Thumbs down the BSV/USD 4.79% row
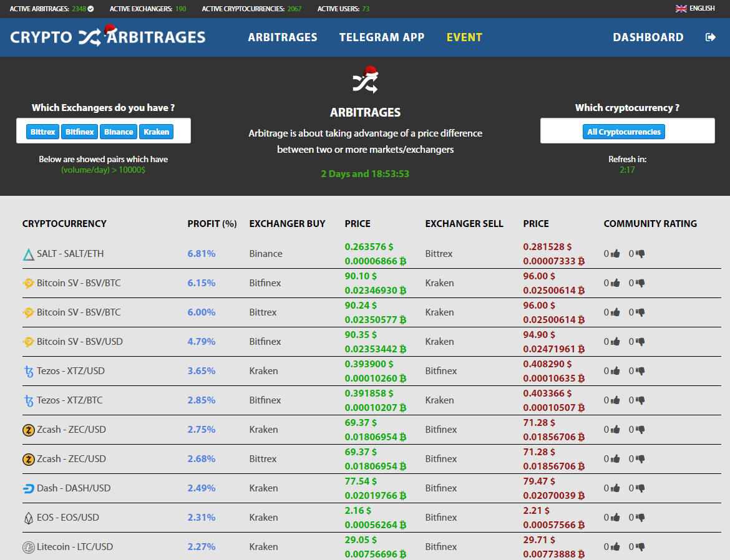 click(x=641, y=342)
